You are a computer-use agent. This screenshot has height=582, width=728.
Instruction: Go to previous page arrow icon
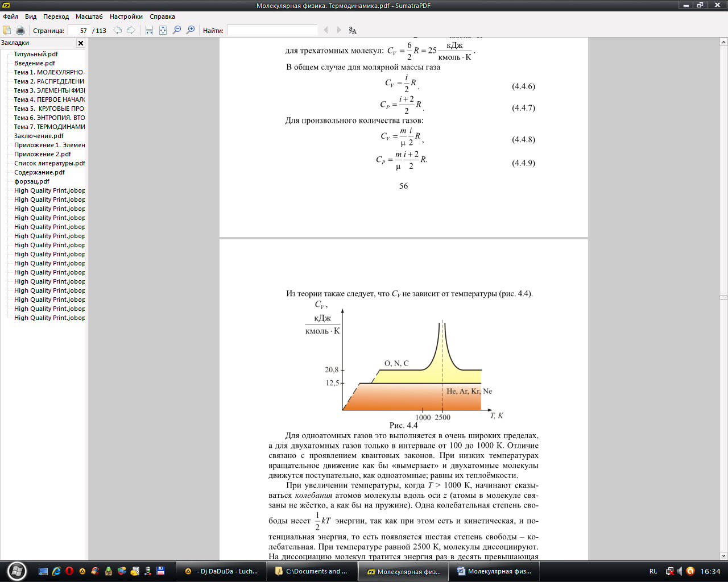[118, 30]
